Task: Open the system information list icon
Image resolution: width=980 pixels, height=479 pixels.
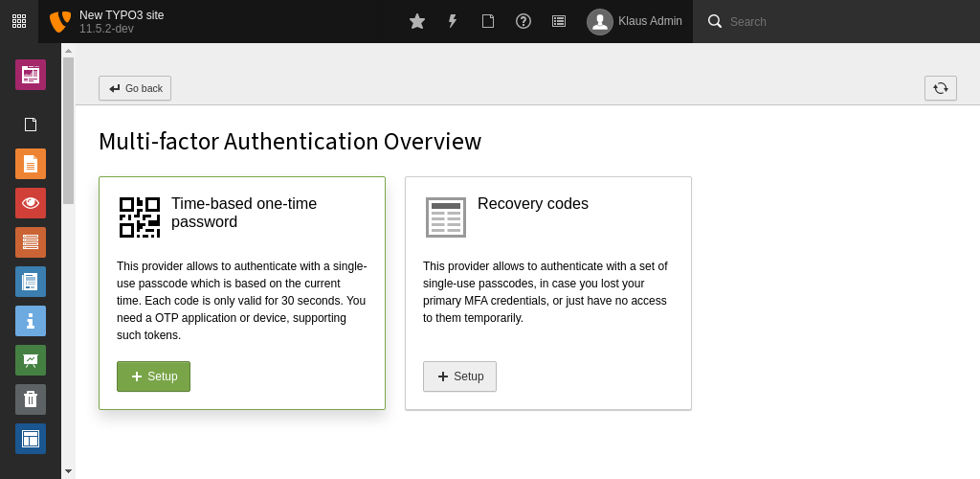Action: (x=559, y=21)
